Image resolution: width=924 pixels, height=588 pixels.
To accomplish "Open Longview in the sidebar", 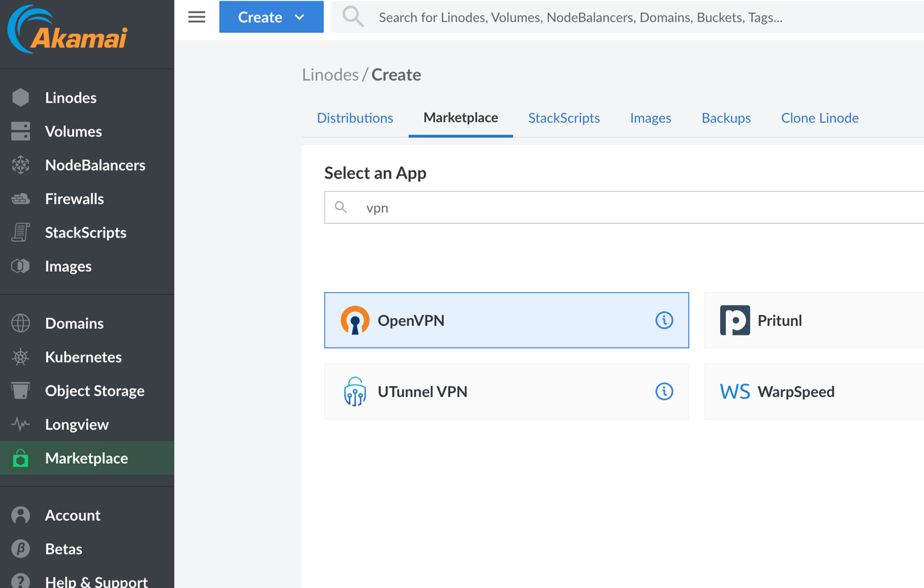I will click(x=87, y=424).
